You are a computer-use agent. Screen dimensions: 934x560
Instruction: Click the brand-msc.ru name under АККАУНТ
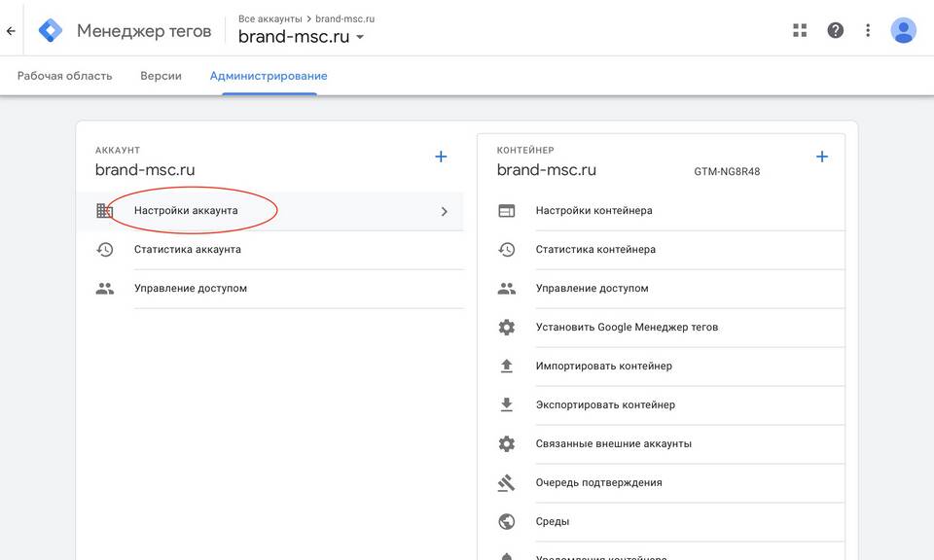[x=145, y=169]
